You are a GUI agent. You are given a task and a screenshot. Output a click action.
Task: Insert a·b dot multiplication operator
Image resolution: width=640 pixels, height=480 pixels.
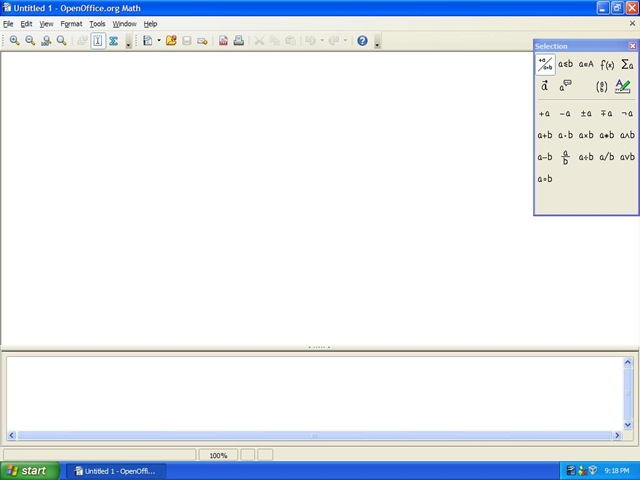point(565,135)
